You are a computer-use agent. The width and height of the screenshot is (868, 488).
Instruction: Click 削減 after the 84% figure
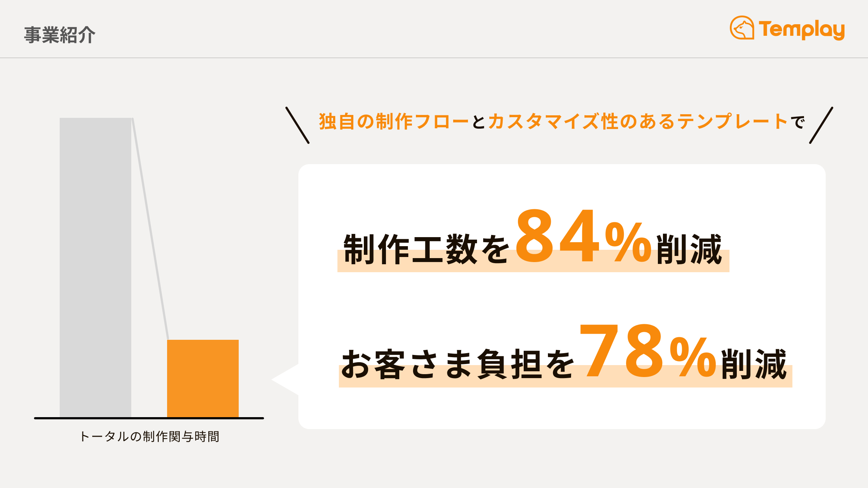coord(689,249)
